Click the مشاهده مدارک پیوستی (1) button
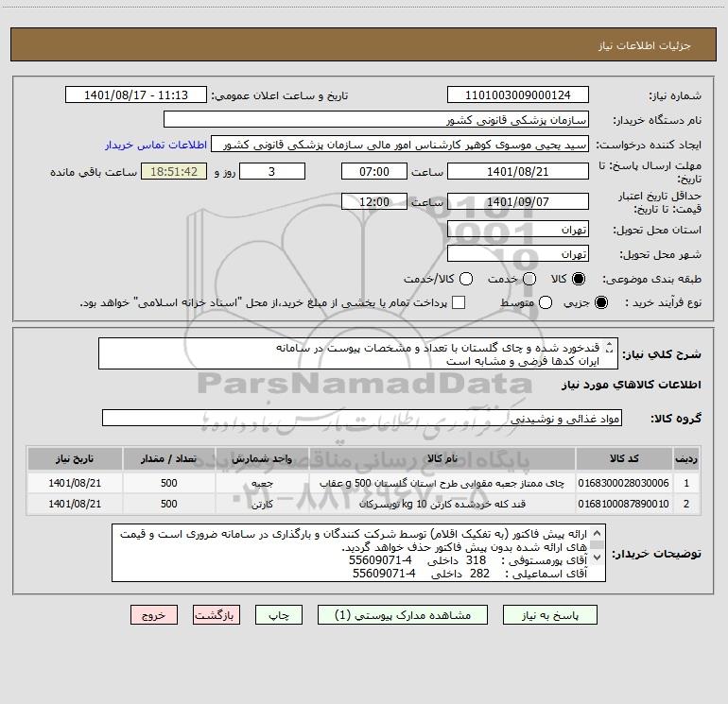Screen dimensions: 728x704 (x=403, y=615)
